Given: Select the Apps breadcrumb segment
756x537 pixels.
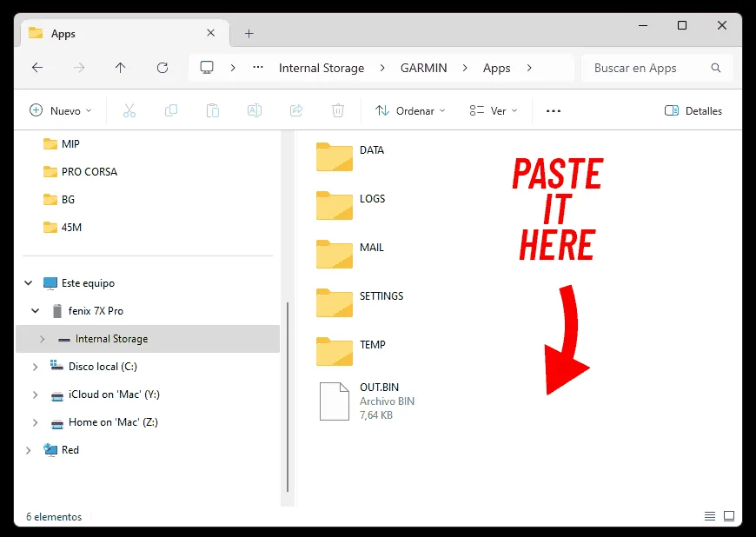Looking at the screenshot, I should (x=496, y=68).
